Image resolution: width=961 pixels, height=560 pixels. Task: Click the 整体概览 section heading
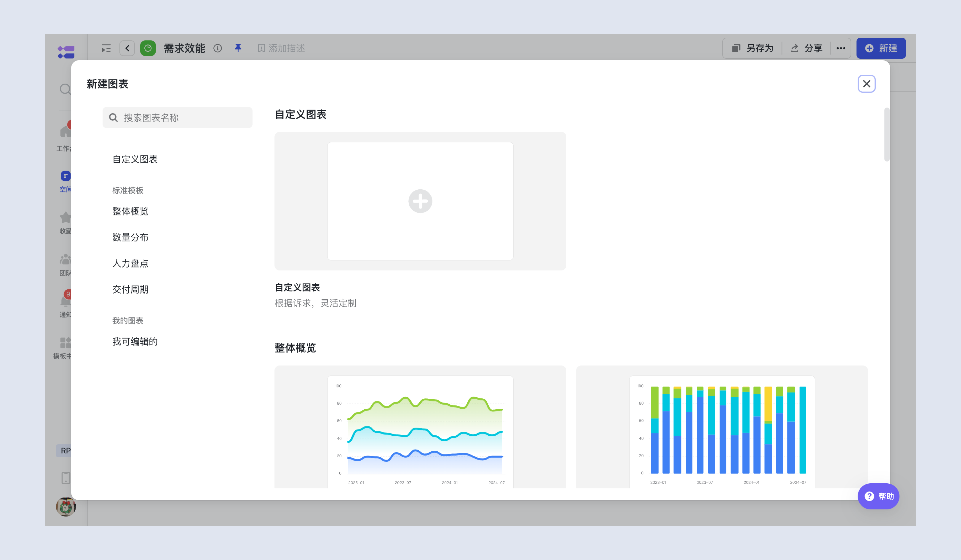pos(295,348)
